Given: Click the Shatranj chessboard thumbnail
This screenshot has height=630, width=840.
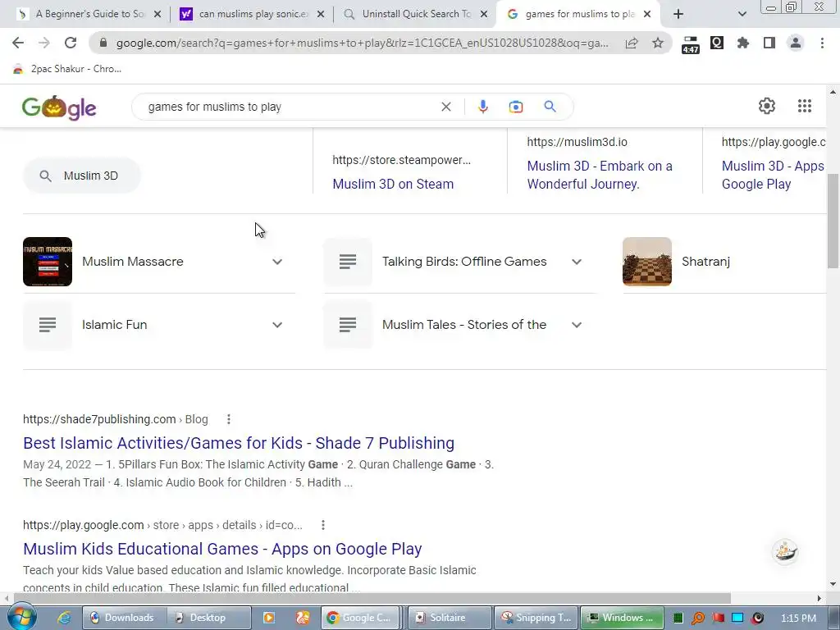Looking at the screenshot, I should coord(646,262).
